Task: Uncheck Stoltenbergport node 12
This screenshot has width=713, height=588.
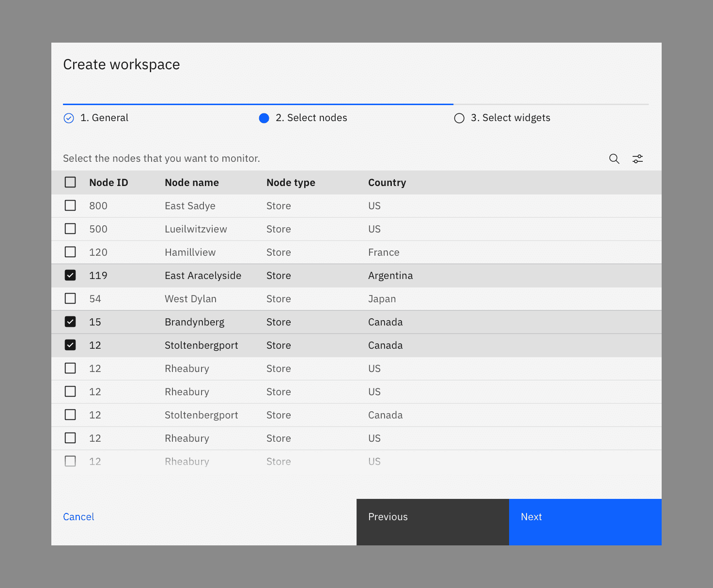Action: pyautogui.click(x=70, y=345)
